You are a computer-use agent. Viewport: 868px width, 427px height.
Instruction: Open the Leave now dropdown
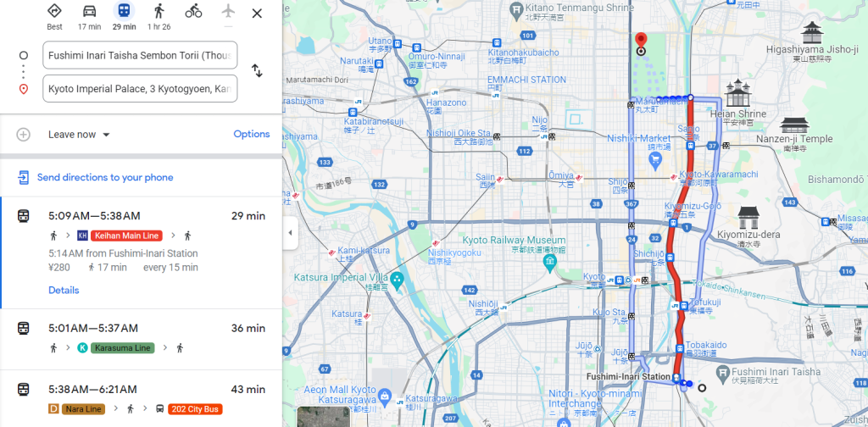pos(79,135)
